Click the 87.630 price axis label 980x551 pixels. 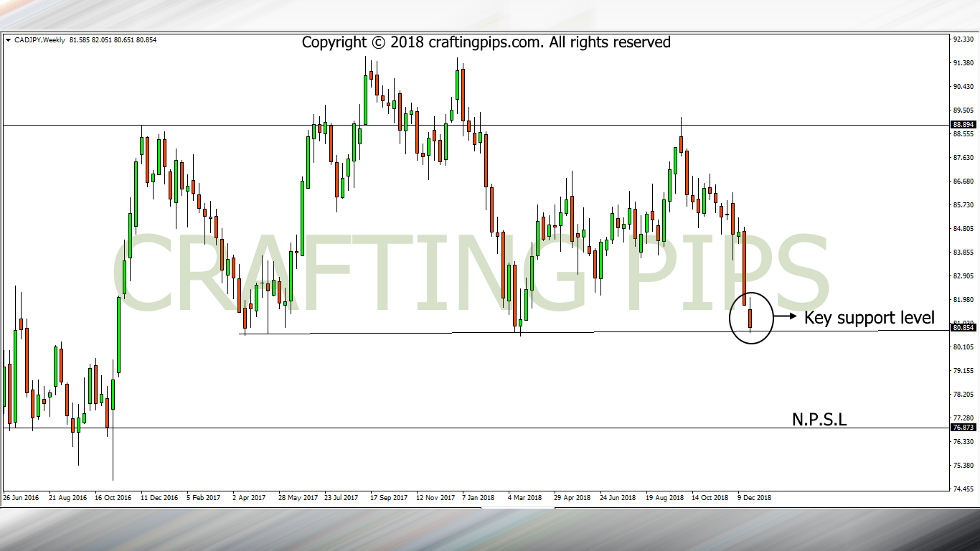click(x=963, y=158)
